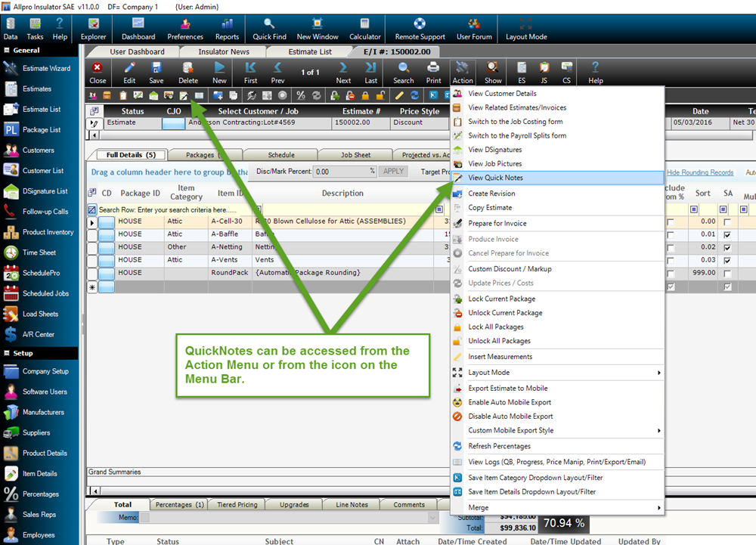Expand the Merge submenu
This screenshot has height=545, width=756.
click(x=658, y=507)
